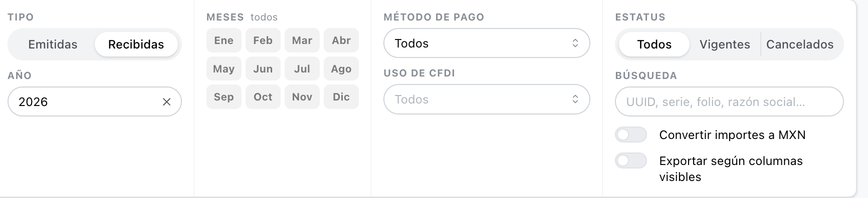The width and height of the screenshot is (868, 198).
Task: Clear the year field with X icon
Action: click(166, 102)
